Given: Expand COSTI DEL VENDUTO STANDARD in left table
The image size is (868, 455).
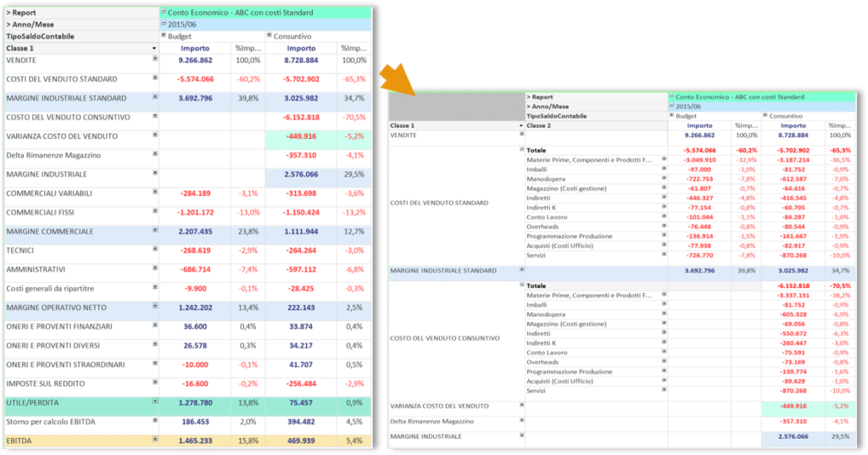Looking at the screenshot, I should point(155,77).
